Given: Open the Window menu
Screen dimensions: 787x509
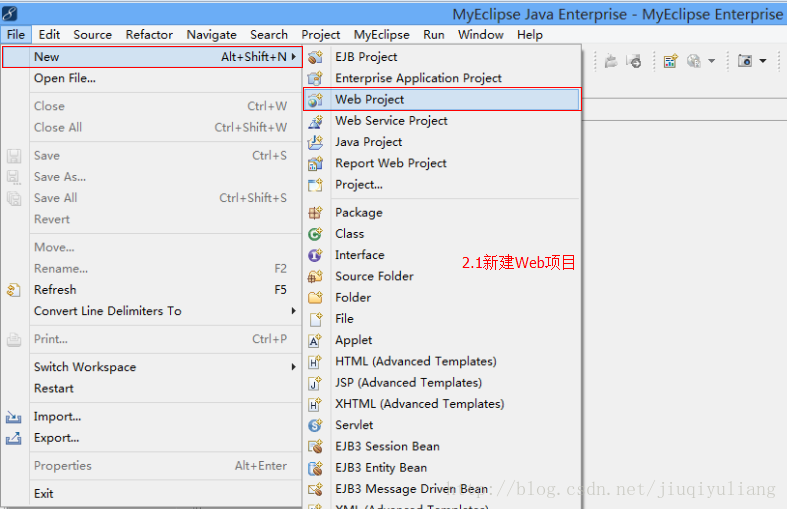Looking at the screenshot, I should point(480,35).
